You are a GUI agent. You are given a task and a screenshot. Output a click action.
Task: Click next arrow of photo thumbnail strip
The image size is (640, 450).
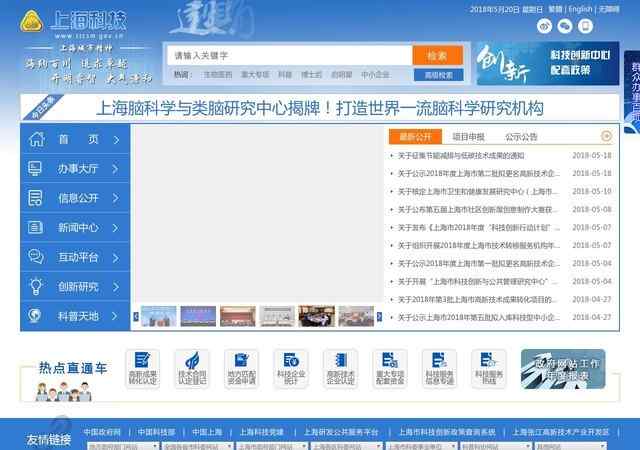pyautogui.click(x=379, y=316)
